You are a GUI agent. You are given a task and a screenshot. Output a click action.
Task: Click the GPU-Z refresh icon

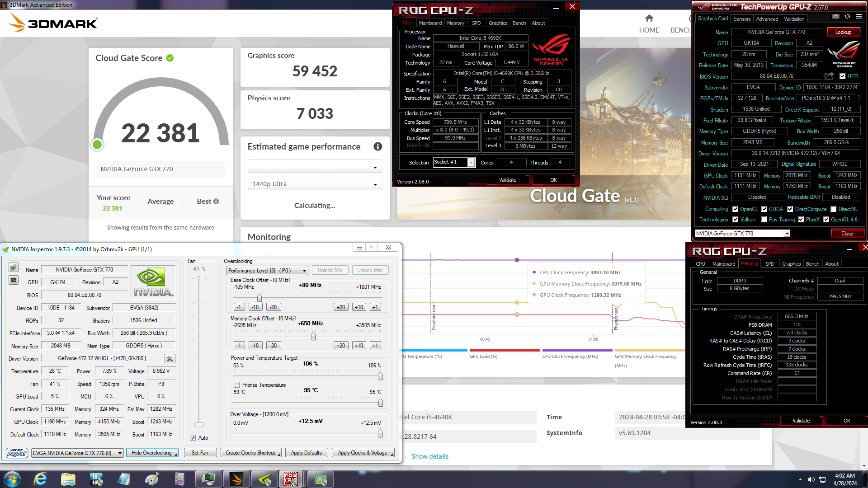point(847,16)
